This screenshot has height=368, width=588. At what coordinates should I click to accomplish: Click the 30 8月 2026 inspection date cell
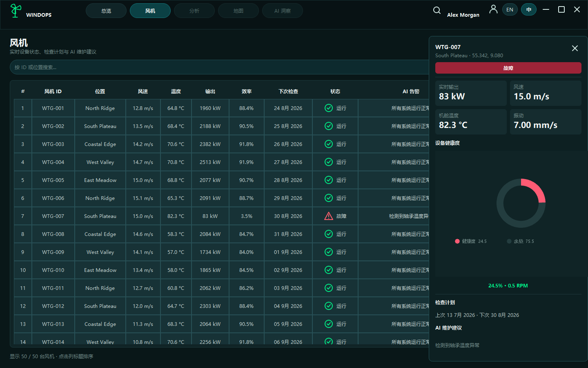(x=288, y=216)
